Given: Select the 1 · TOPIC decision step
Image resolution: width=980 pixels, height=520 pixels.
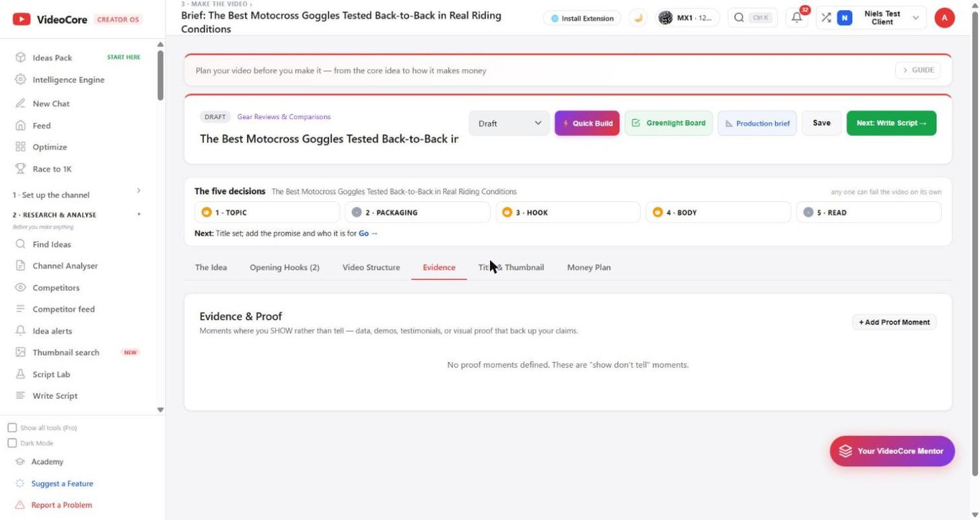Looking at the screenshot, I should (x=267, y=213).
